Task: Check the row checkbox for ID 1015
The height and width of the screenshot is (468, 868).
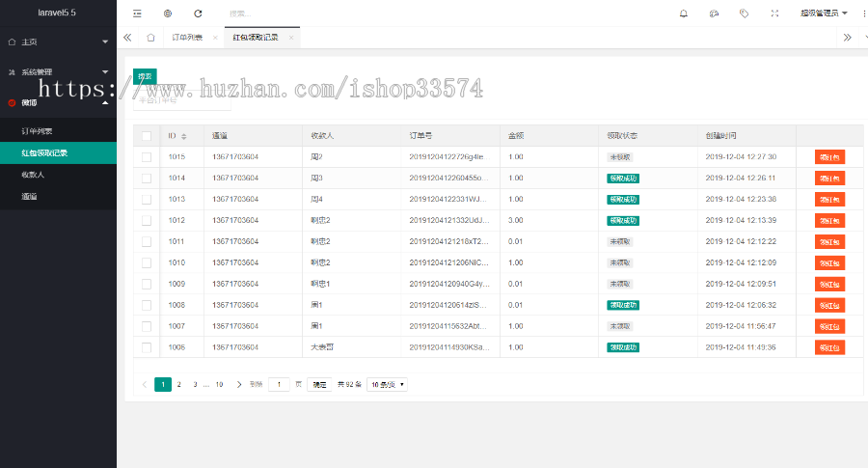Action: point(147,157)
